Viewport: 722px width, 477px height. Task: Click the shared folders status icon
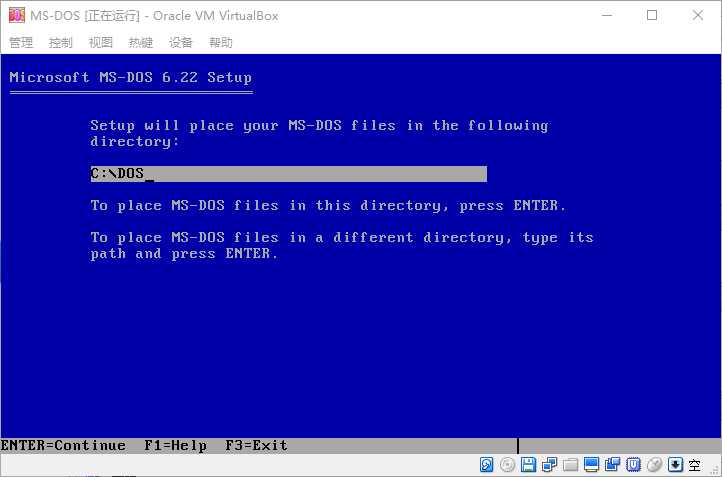(571, 465)
